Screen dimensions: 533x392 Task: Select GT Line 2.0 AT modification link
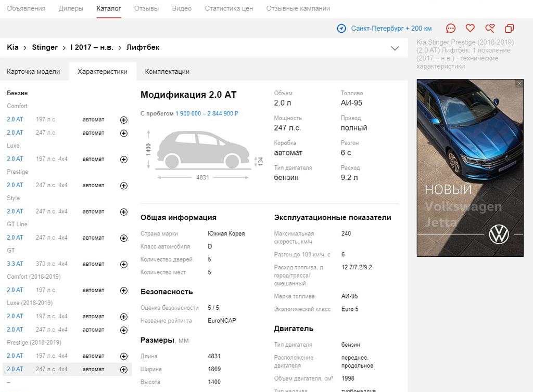(15, 238)
